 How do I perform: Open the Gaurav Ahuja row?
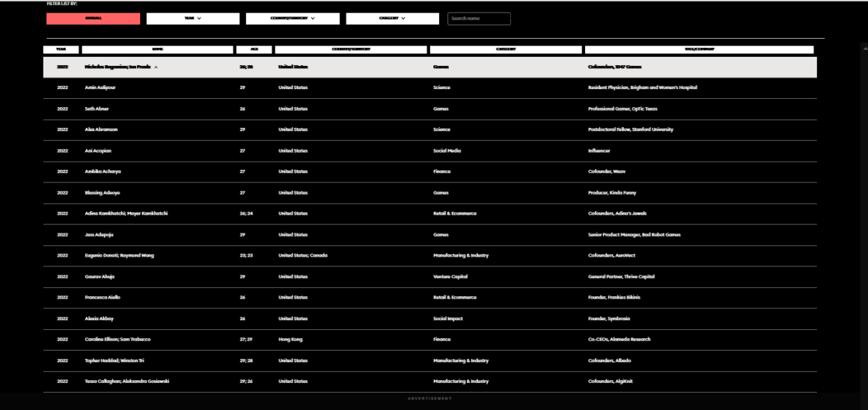[100, 276]
